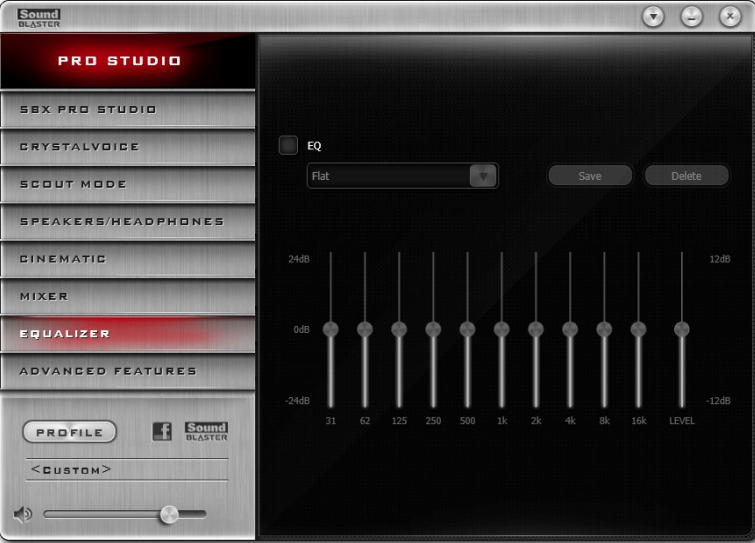
Task: Expand the Flat preset dropdown arrow
Action: pos(483,176)
